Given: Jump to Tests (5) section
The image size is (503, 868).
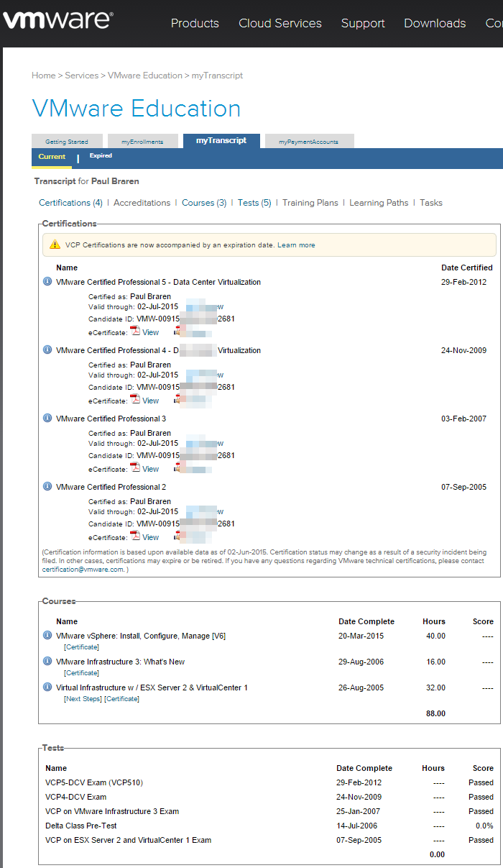Looking at the screenshot, I should (x=254, y=203).
